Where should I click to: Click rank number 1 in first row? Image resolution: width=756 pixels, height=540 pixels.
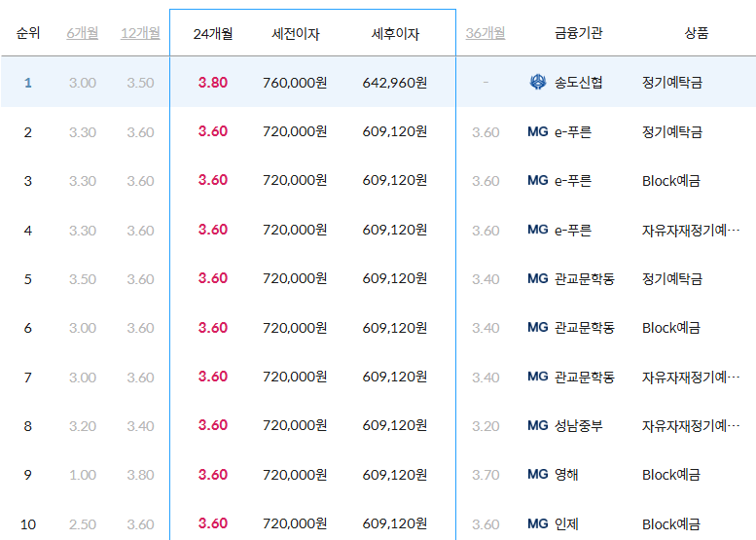pyautogui.click(x=28, y=83)
